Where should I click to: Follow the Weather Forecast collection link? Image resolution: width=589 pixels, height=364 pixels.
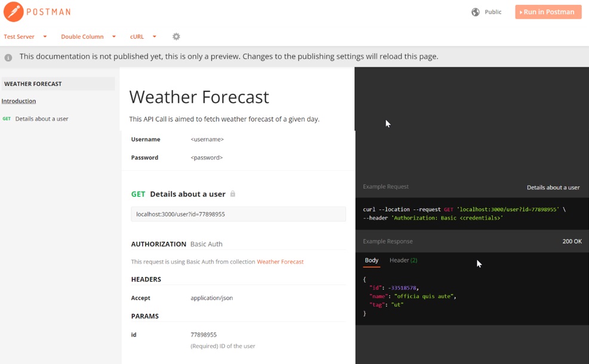coord(280,262)
